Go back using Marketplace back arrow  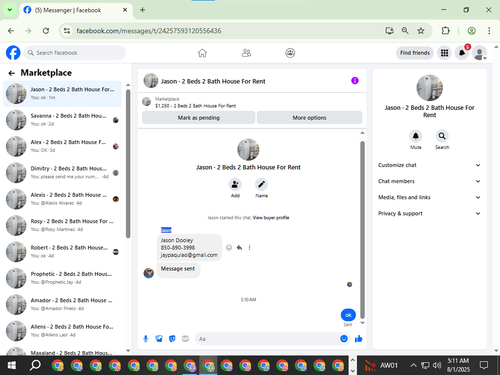click(x=12, y=73)
